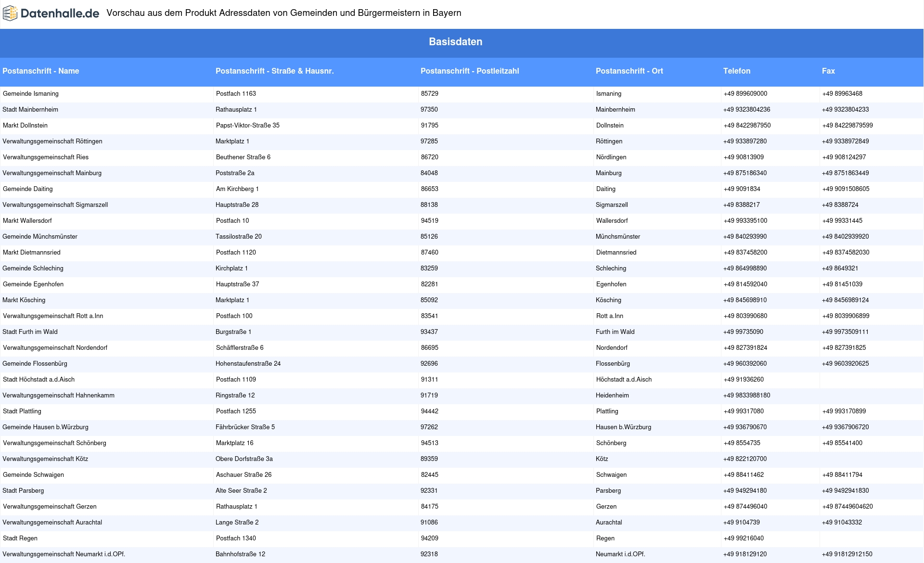Select the Stadt Mainbernheim row name
This screenshot has width=924, height=563.
[x=30, y=110]
